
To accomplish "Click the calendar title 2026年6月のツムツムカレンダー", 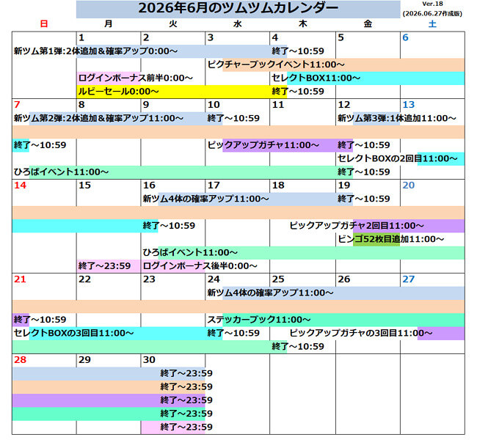I will (x=238, y=9).
